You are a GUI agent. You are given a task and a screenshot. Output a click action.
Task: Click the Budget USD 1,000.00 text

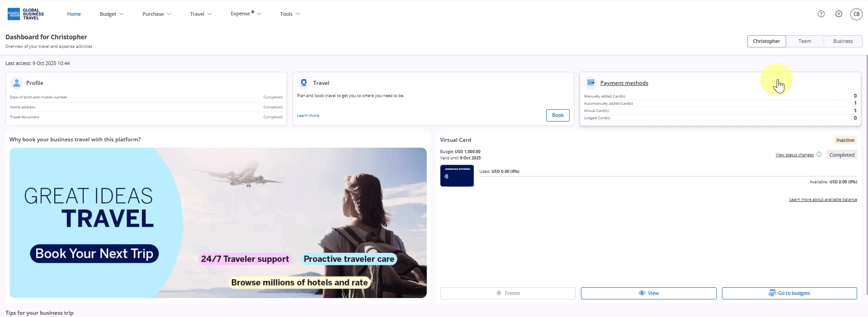460,152
